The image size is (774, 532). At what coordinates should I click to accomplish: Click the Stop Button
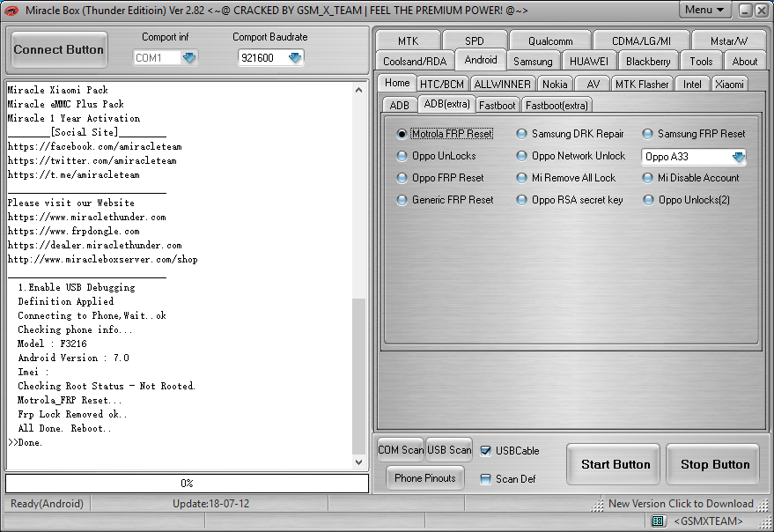coord(712,464)
